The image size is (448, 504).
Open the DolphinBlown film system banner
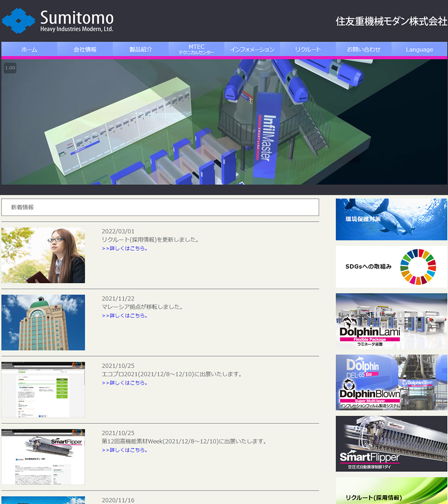point(392,382)
